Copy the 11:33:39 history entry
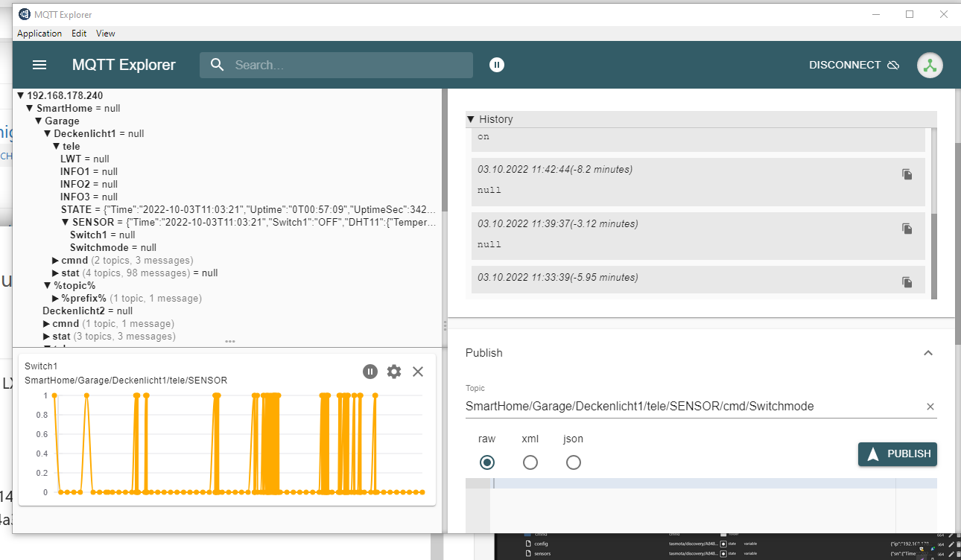 click(x=907, y=281)
